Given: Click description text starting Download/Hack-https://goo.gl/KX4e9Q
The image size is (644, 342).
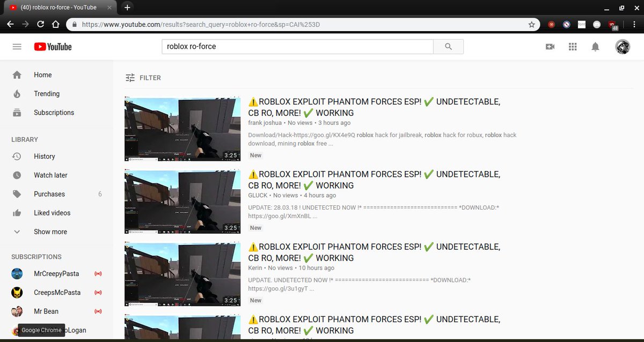Looking at the screenshot, I should pos(382,139).
